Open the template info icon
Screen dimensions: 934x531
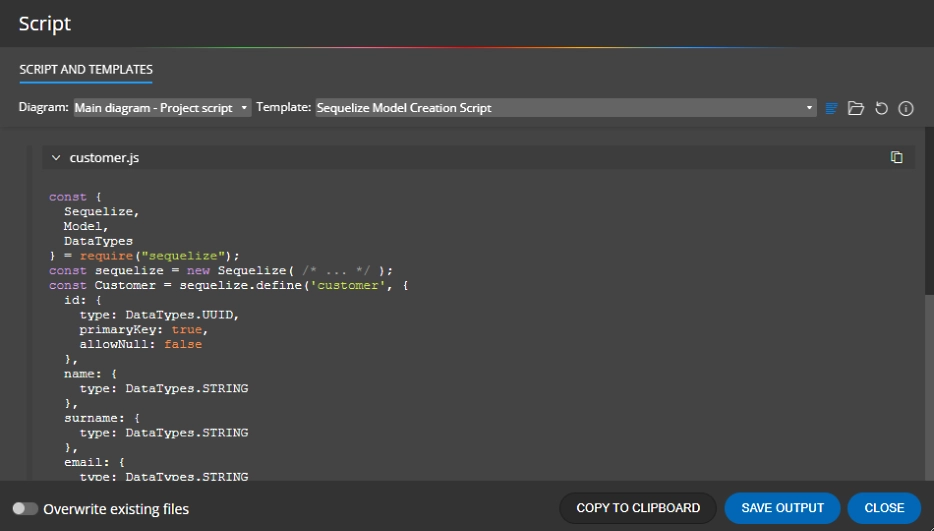pos(905,108)
